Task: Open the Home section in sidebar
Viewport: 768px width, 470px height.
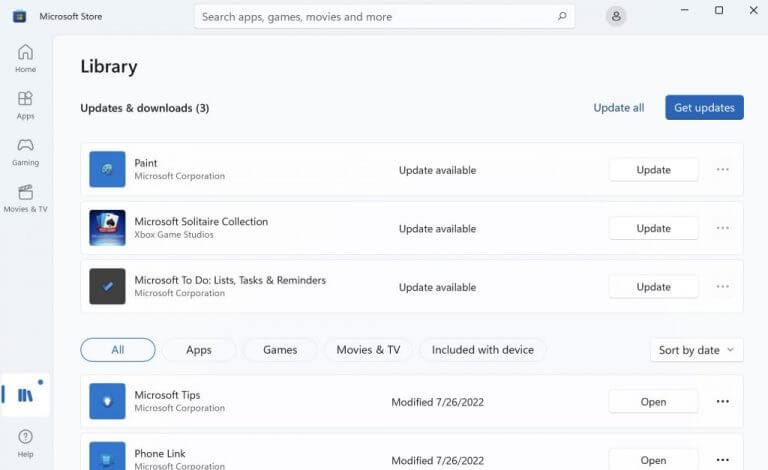Action: (x=25, y=58)
